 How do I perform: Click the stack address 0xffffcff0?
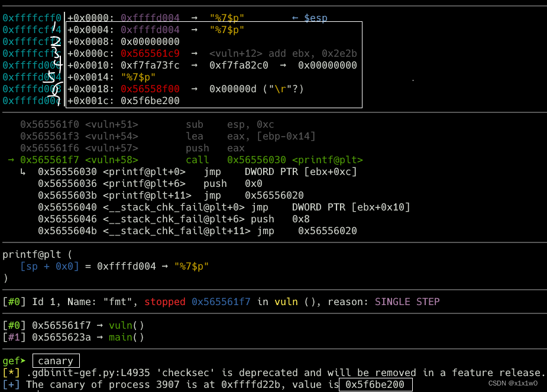tap(32, 18)
